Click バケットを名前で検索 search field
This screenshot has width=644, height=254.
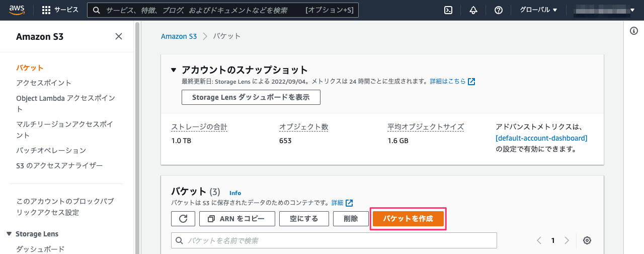click(x=334, y=241)
